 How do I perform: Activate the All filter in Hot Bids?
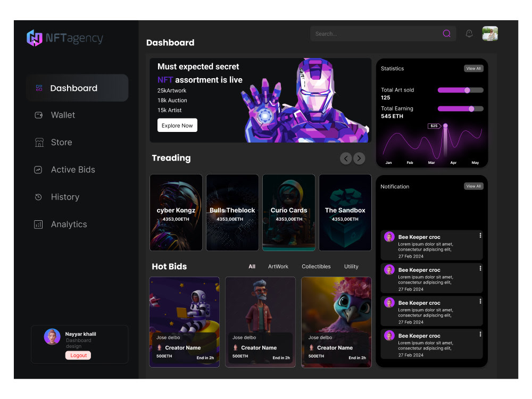point(252,267)
